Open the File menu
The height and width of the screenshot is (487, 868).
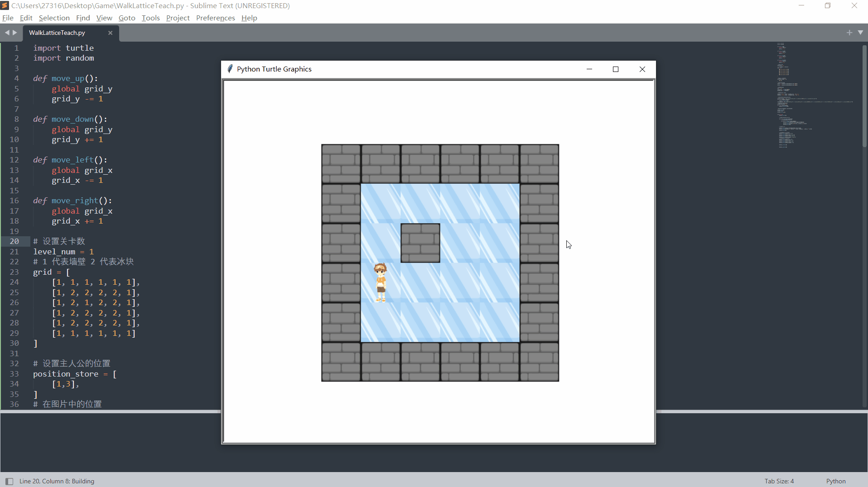coord(8,18)
